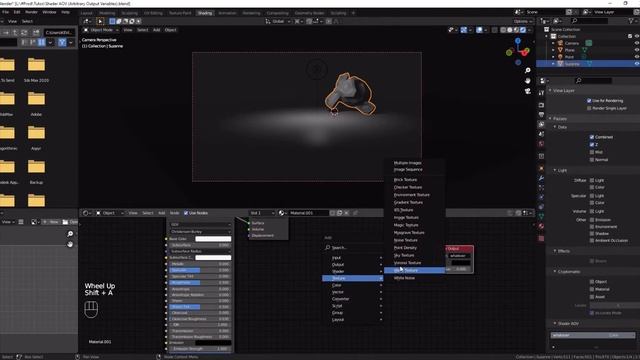Image resolution: width=640 pixels, height=360 pixels.
Task: Open the Texture properties tab icon
Action: click(x=541, y=238)
